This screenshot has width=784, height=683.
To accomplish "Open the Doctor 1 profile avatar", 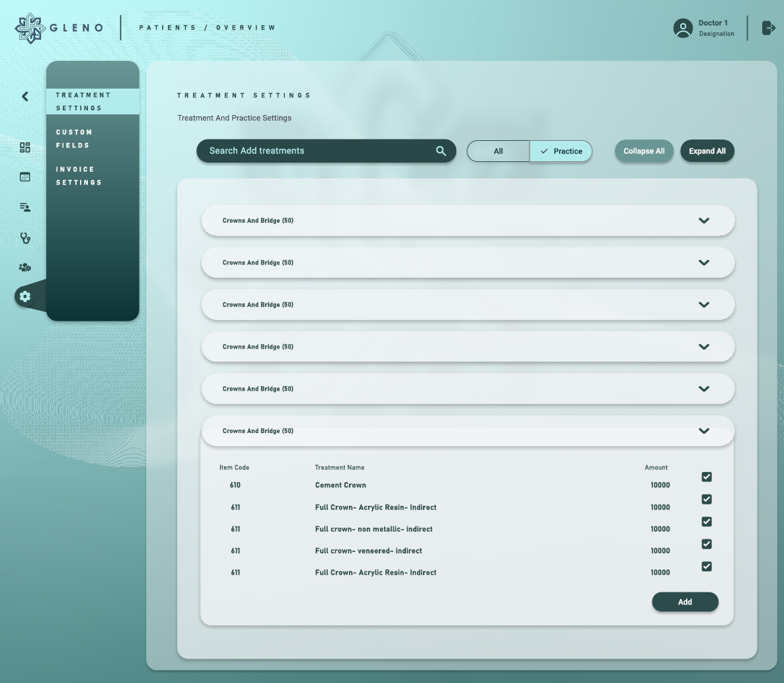I will 683,28.
